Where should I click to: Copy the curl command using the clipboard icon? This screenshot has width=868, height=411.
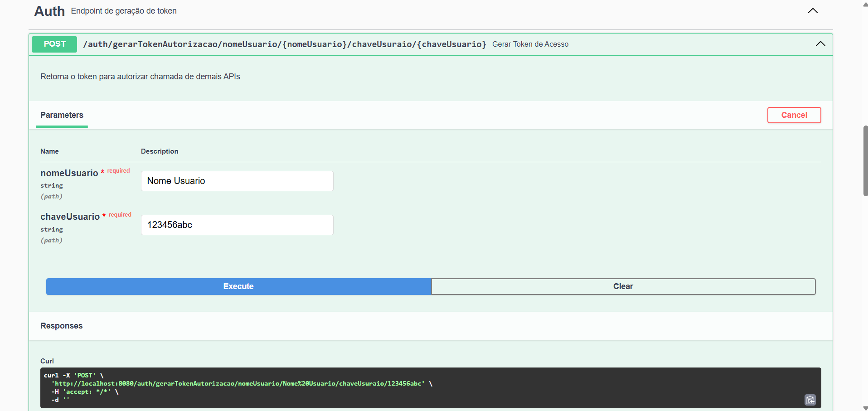(810, 400)
